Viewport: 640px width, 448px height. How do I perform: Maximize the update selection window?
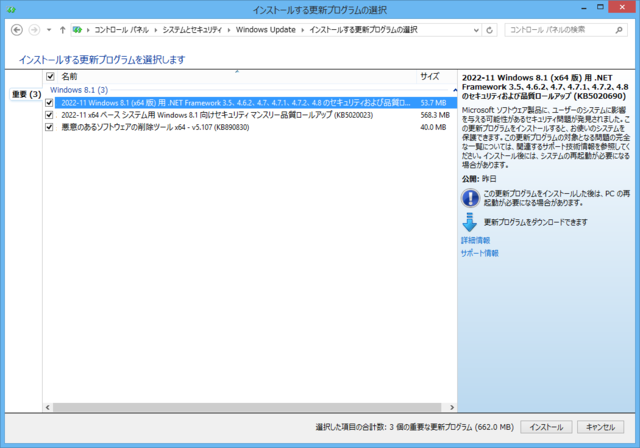(600, 7)
